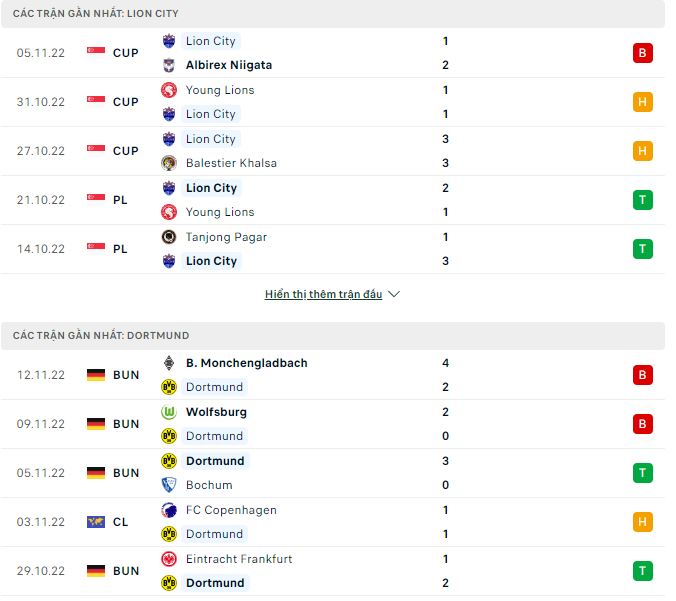The width and height of the screenshot is (676, 601).
Task: Click the Dortmund name in the Wolfsburg match
Action: tap(214, 436)
